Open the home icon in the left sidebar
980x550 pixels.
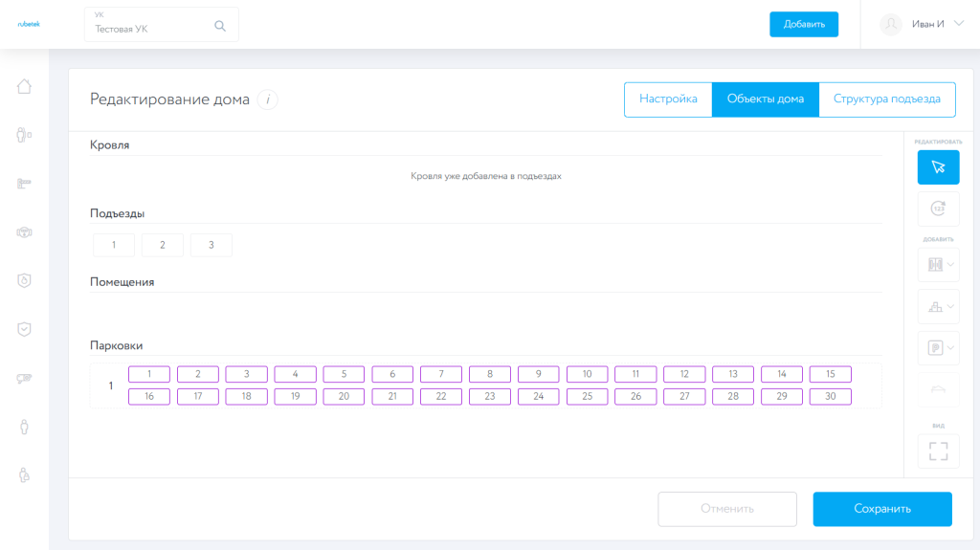[x=24, y=86]
